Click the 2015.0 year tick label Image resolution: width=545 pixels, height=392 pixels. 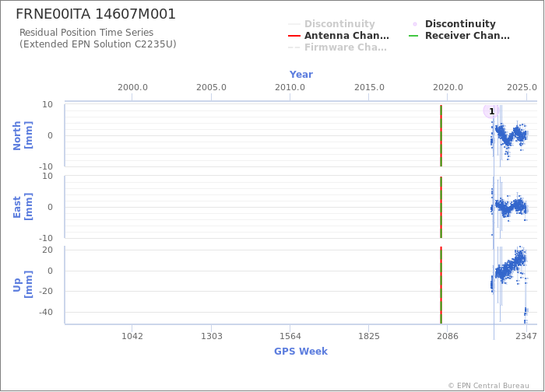pos(369,87)
